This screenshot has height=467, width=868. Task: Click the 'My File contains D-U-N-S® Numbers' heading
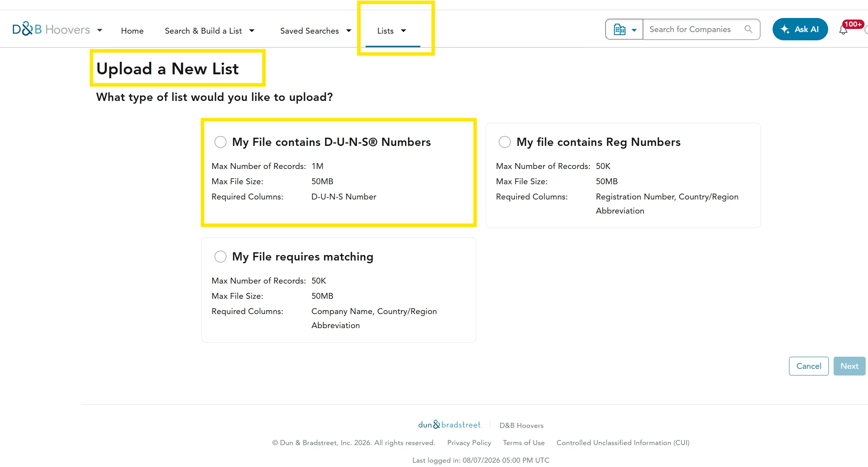click(x=331, y=142)
